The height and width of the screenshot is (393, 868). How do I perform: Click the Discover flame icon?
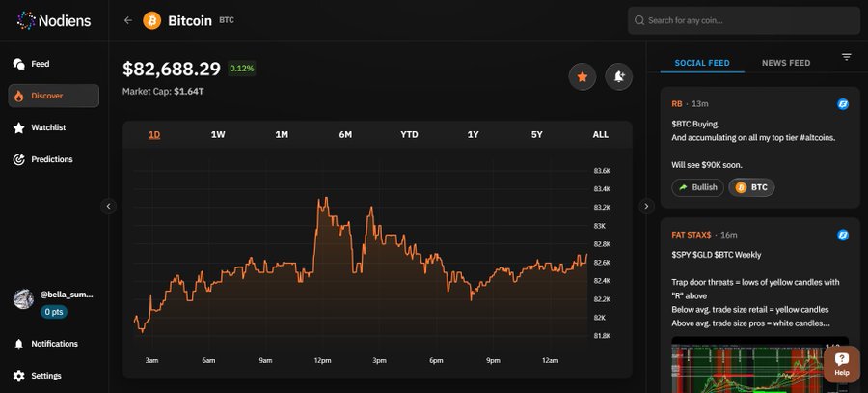(x=19, y=96)
